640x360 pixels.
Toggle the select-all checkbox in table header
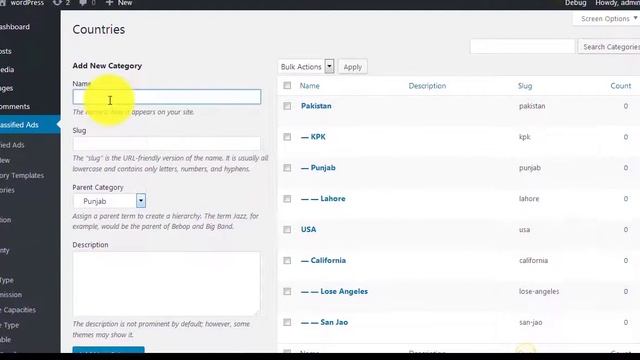pyautogui.click(x=287, y=85)
